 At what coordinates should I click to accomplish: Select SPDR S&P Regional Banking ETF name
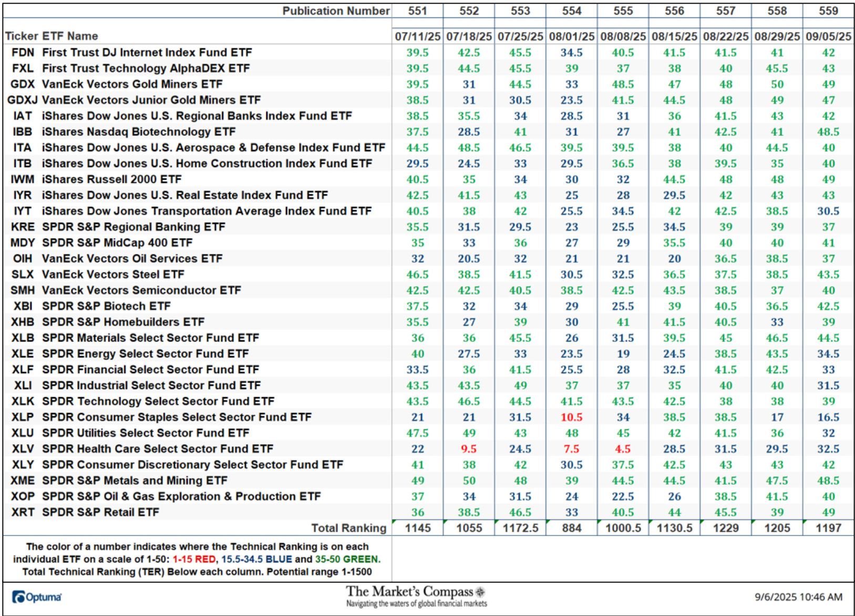click(x=133, y=227)
